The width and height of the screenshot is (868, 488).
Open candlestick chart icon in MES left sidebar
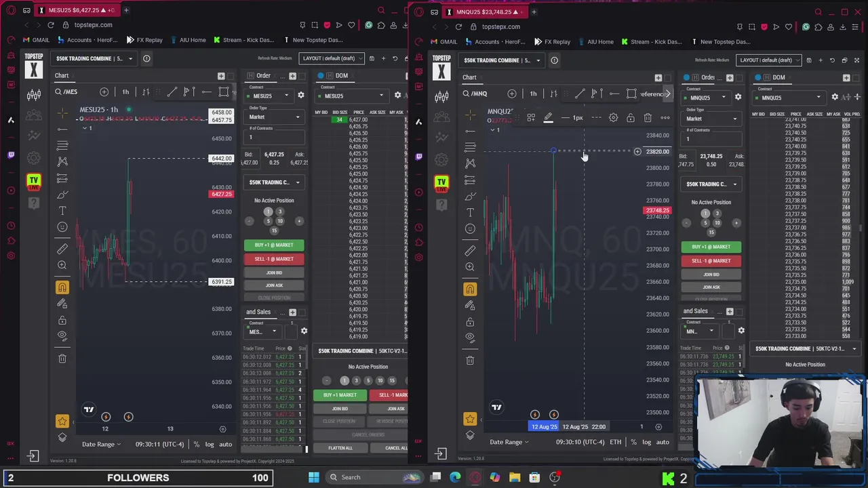coord(34,95)
